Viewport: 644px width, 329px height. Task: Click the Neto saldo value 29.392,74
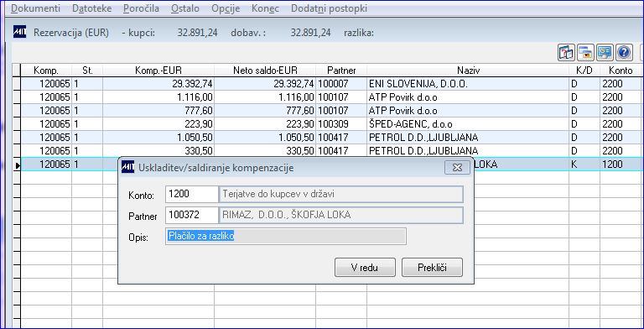pyautogui.click(x=265, y=84)
